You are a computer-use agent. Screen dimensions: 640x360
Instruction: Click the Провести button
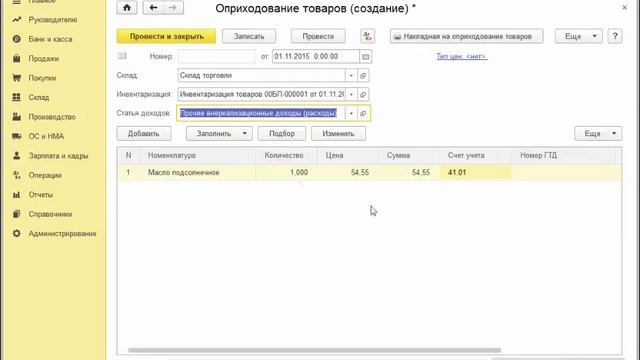pyautogui.click(x=318, y=36)
